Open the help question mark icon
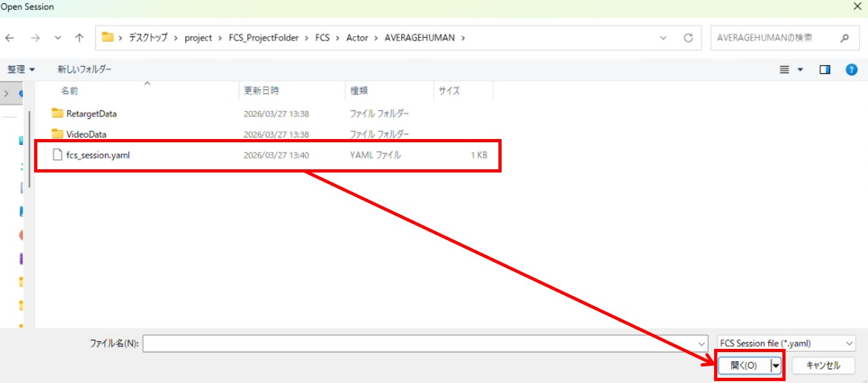The image size is (868, 383). (851, 70)
